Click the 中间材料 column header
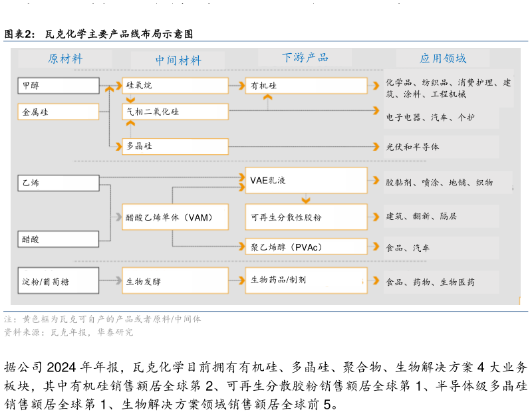 [x=178, y=60]
